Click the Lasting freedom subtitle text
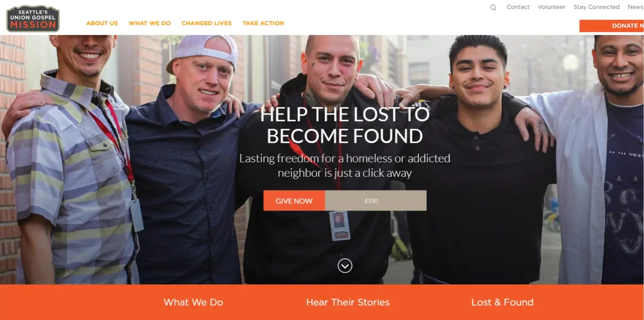Viewport: 644px width, 320px height. pos(345,165)
